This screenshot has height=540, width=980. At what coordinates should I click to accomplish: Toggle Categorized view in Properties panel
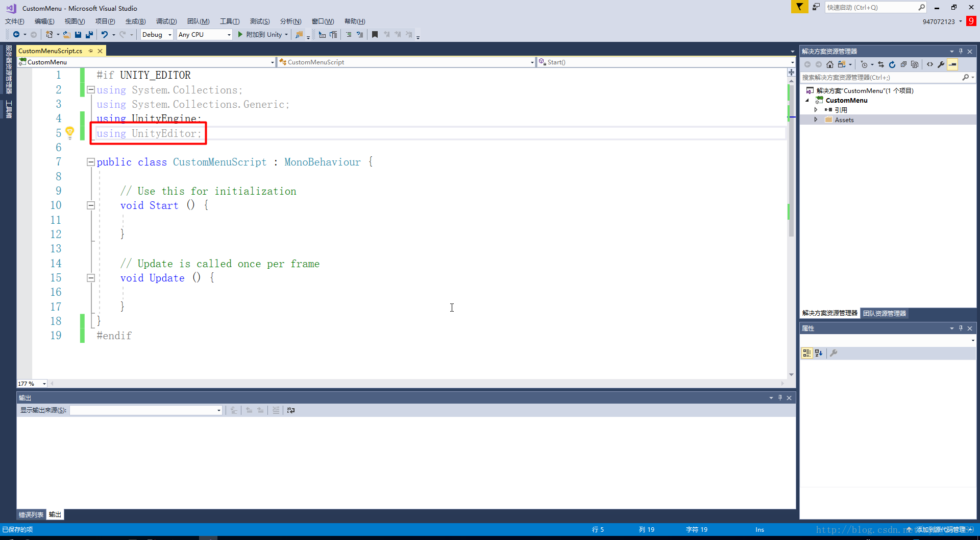click(x=807, y=353)
